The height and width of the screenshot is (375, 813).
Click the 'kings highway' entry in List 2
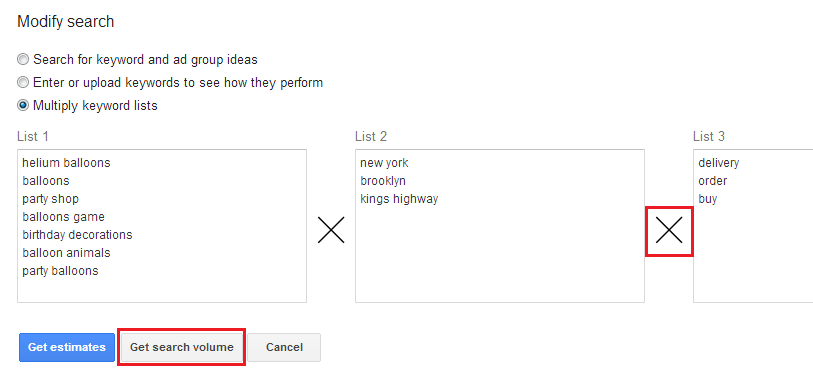pos(399,199)
